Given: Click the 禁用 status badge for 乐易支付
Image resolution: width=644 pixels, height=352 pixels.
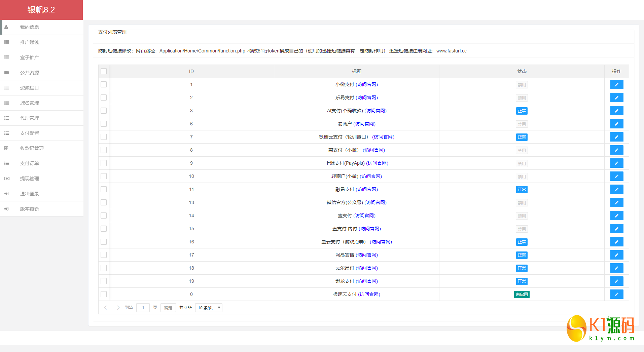Looking at the screenshot, I should click(x=522, y=98).
